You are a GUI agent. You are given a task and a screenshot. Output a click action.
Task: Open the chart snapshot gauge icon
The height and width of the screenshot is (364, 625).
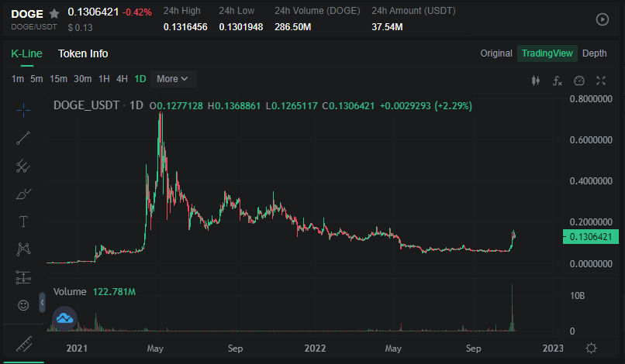point(578,81)
